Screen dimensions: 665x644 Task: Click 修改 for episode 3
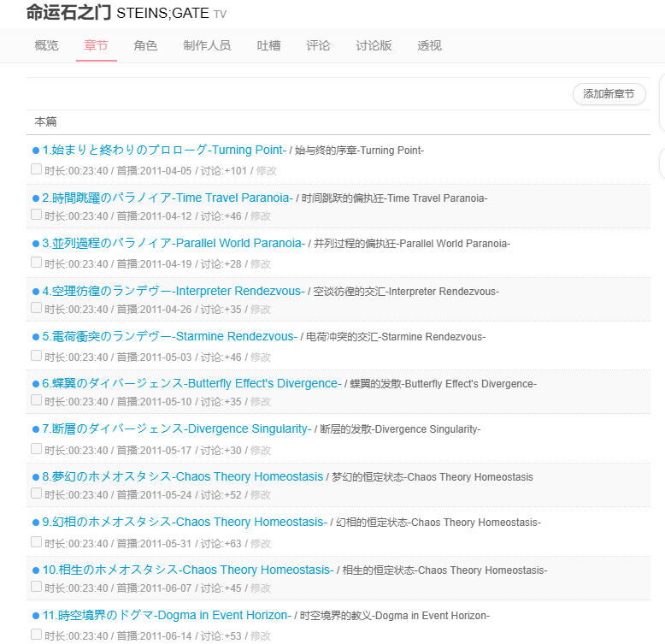point(261,264)
